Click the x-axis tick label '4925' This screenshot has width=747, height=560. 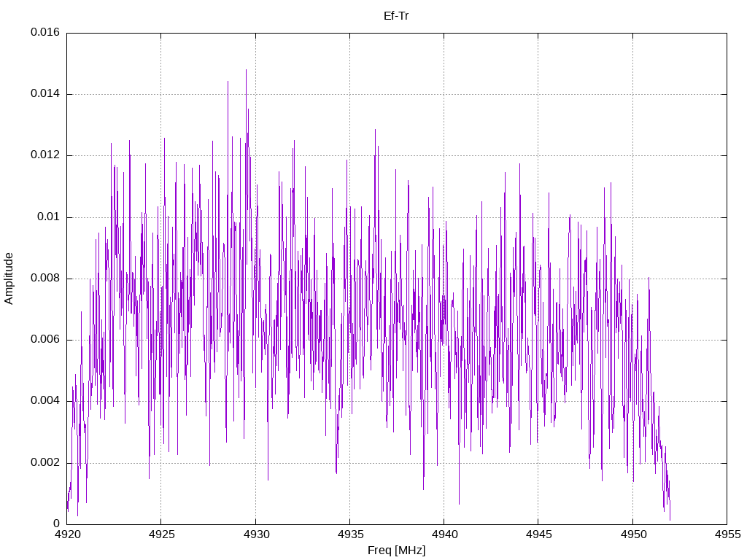pyautogui.click(x=161, y=534)
